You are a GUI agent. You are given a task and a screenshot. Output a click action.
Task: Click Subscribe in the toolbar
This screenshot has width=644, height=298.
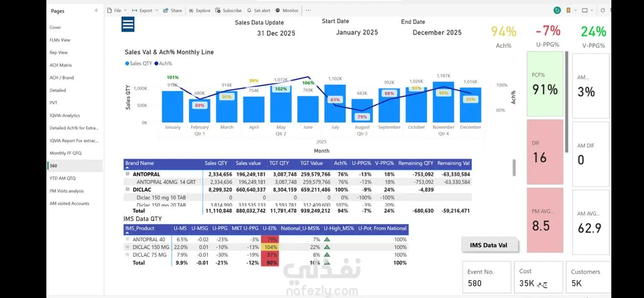[228, 11]
